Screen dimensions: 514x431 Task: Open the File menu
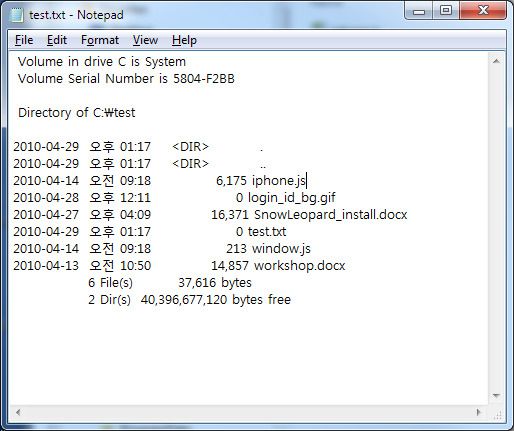[x=24, y=40]
